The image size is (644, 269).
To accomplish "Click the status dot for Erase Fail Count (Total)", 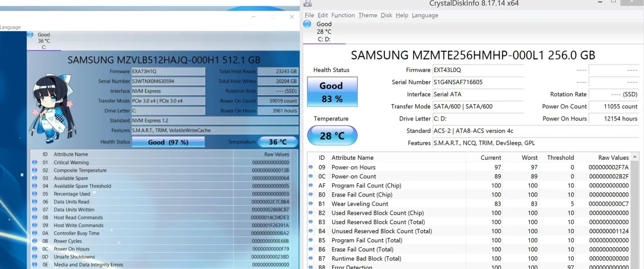I will tap(310, 249).
